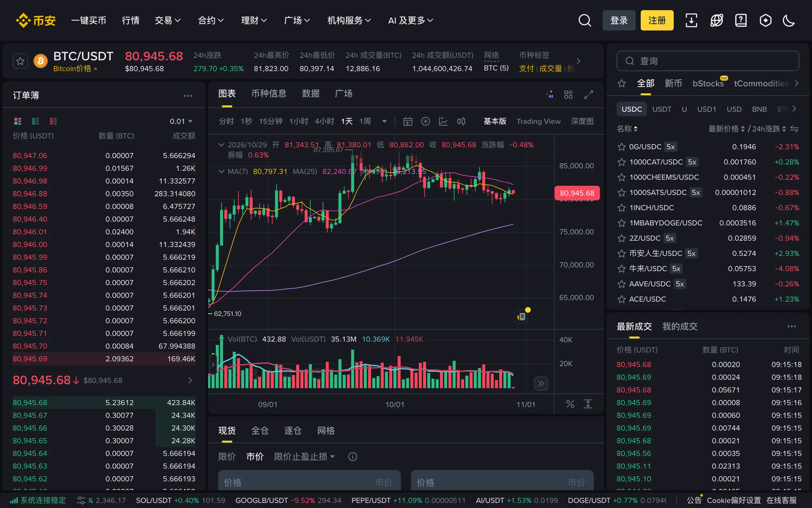Expand the 合约 menu

point(211,21)
